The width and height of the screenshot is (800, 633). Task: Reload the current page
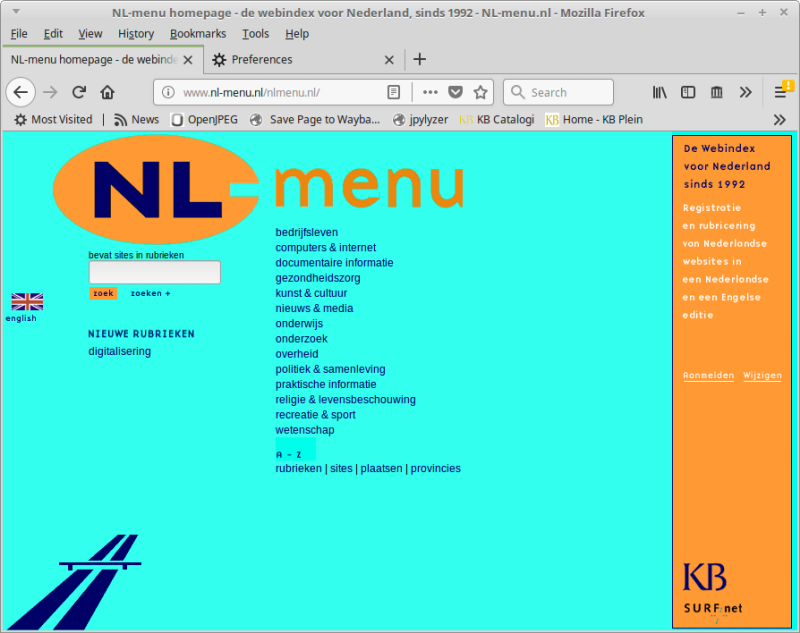coord(79,92)
